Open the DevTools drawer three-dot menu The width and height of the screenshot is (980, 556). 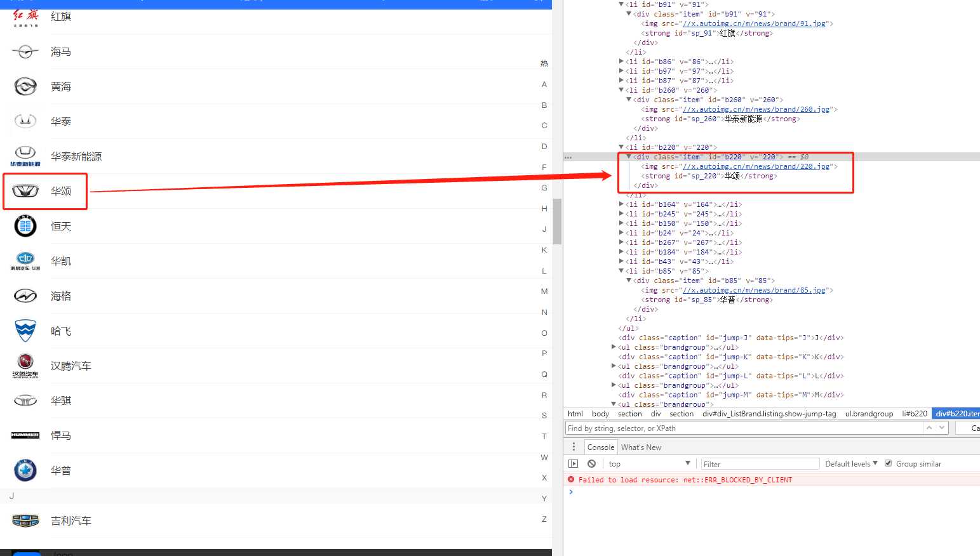(574, 447)
